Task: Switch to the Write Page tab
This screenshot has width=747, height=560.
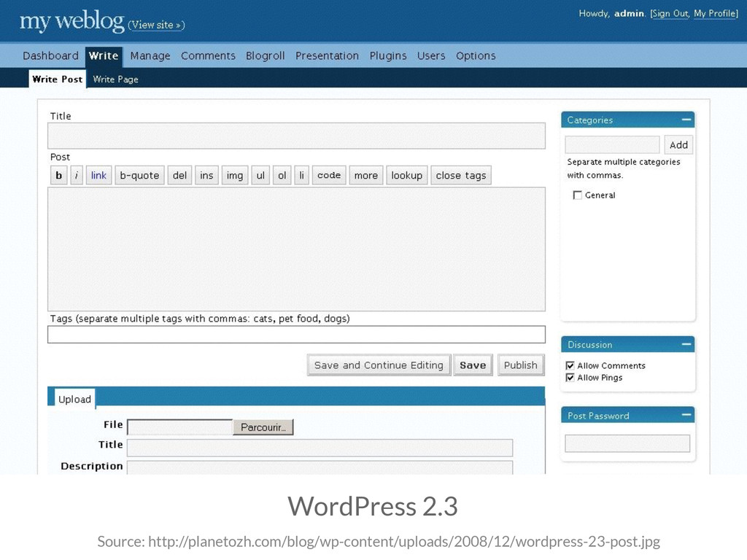Action: tap(115, 79)
